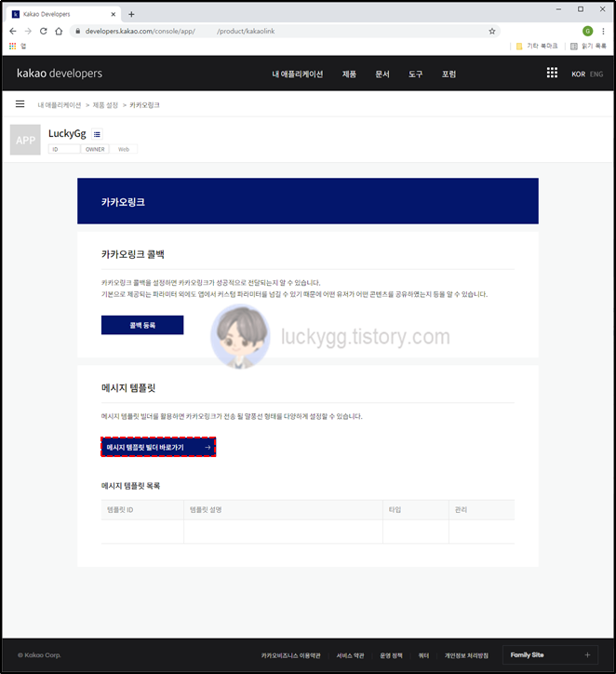Open the apps grid in bookmarks bar
Screen dimensions: 616x674
[x=12, y=46]
